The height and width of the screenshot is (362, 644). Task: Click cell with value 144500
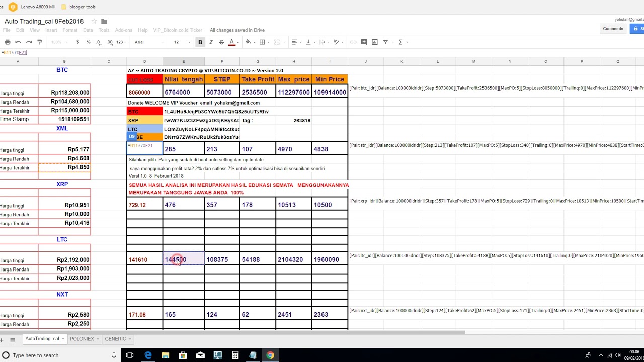tap(184, 259)
